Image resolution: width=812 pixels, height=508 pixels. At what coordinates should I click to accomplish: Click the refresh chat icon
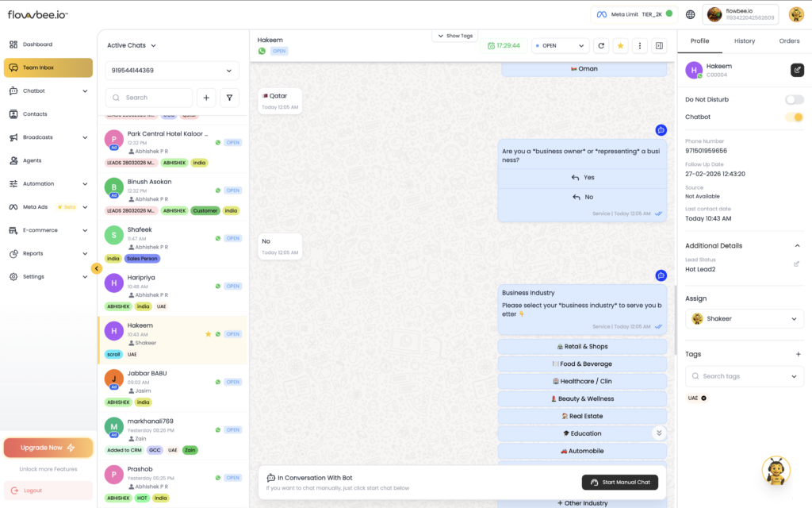click(601, 46)
